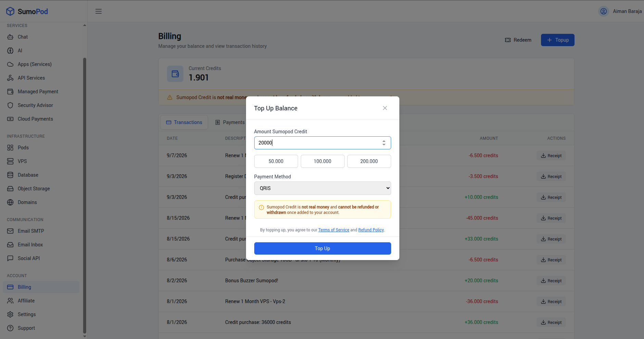This screenshot has height=339, width=644.
Task: Click the sidebar scrollbar thumb
Action: pos(85,195)
